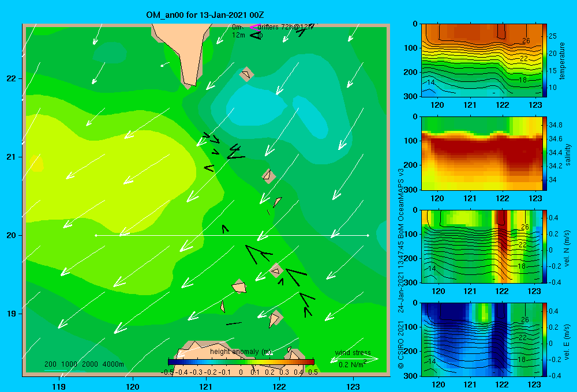Click the '300' depth label of salinity panel

pos(411,189)
